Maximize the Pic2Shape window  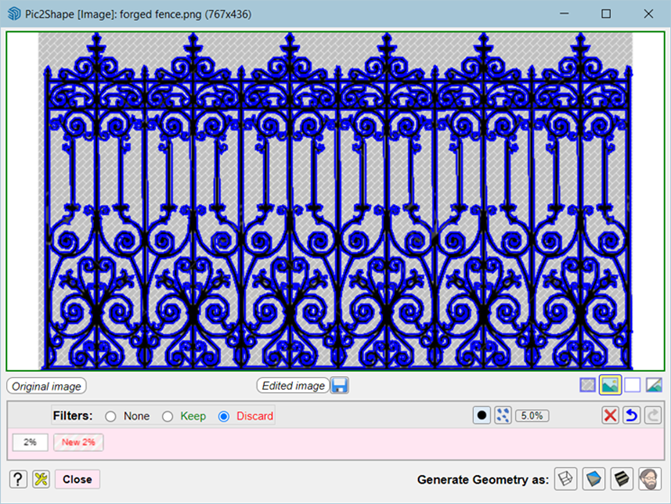coord(606,14)
